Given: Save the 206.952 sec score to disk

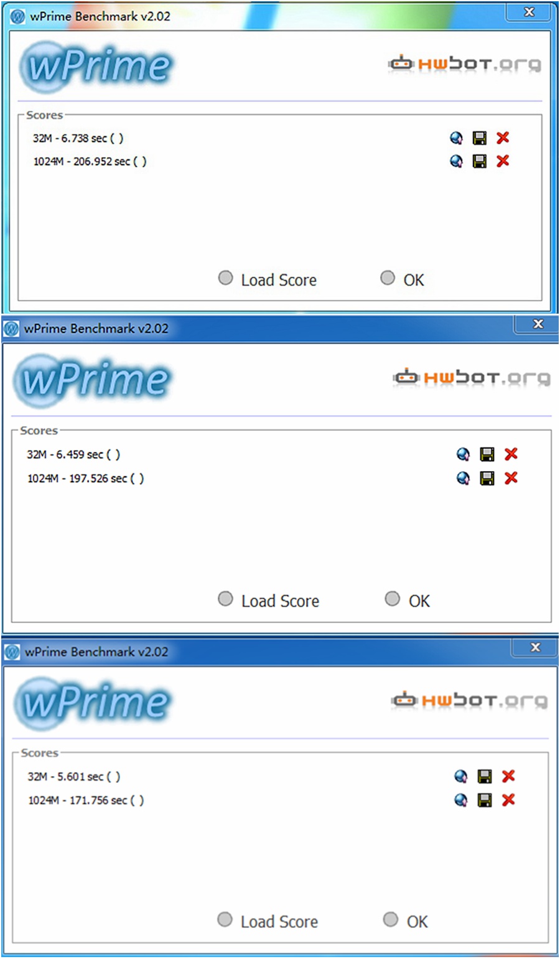Looking at the screenshot, I should pyautogui.click(x=480, y=161).
